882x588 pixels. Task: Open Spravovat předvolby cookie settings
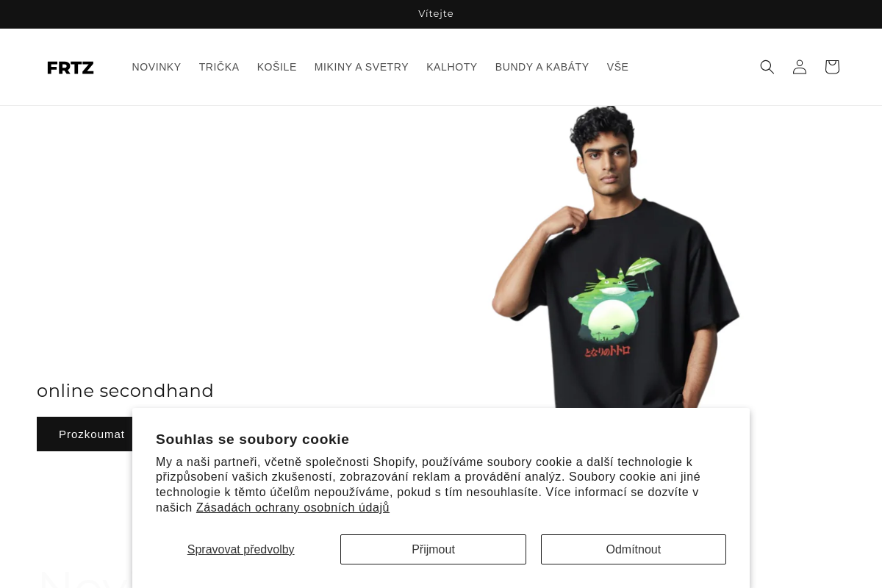[x=241, y=550]
